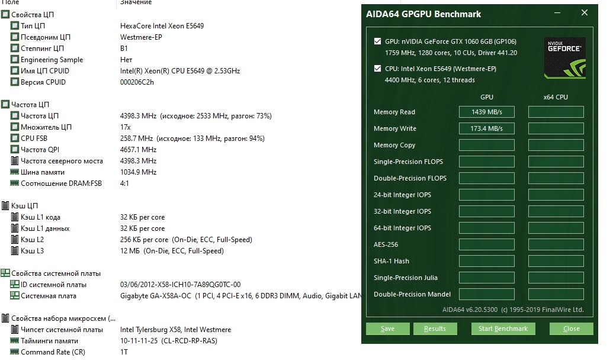Viewport: 613px width, 364px height.
Task: Click the icon beside Кэш L3
Action: (14, 251)
